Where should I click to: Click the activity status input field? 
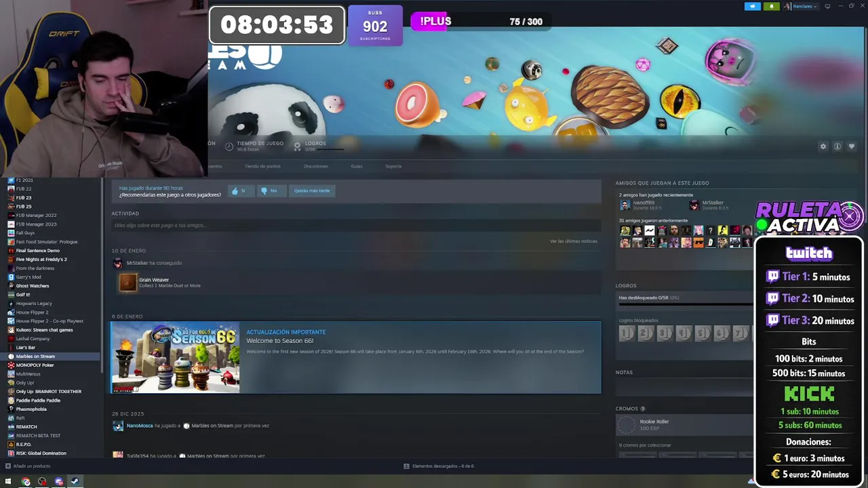pyautogui.click(x=356, y=225)
